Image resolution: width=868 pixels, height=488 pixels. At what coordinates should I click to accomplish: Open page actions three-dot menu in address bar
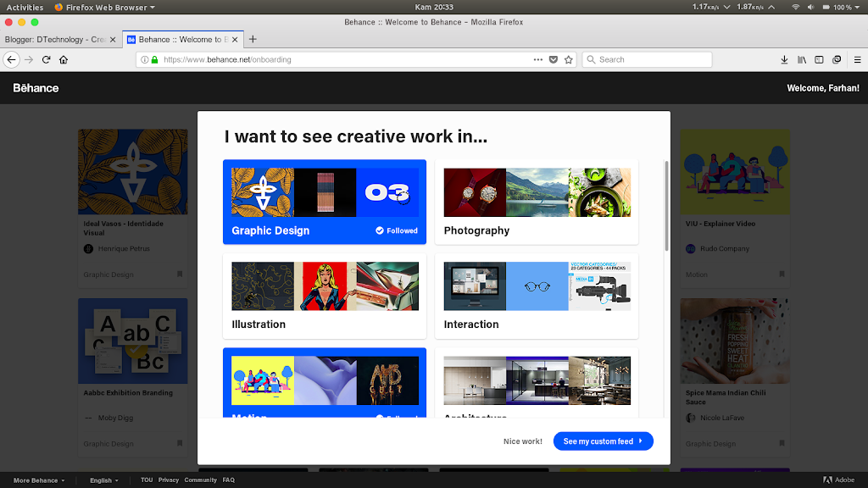pos(538,59)
